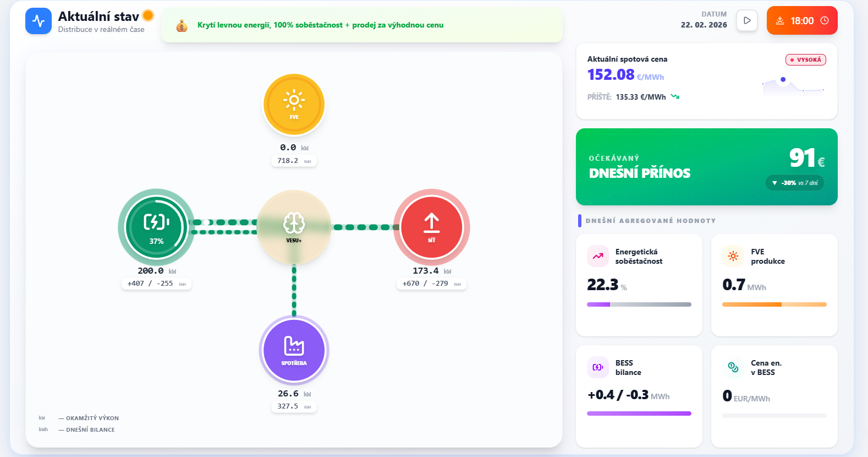Click the Energetická soběstačnost progress bar
The width and height of the screenshot is (868, 457).
point(639,304)
